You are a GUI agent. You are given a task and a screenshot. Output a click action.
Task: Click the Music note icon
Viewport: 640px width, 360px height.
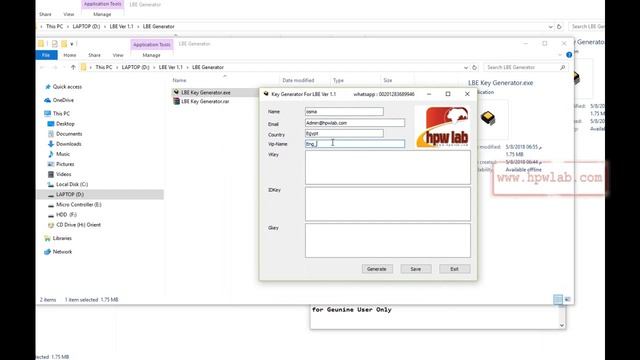pyautogui.click(x=51, y=154)
